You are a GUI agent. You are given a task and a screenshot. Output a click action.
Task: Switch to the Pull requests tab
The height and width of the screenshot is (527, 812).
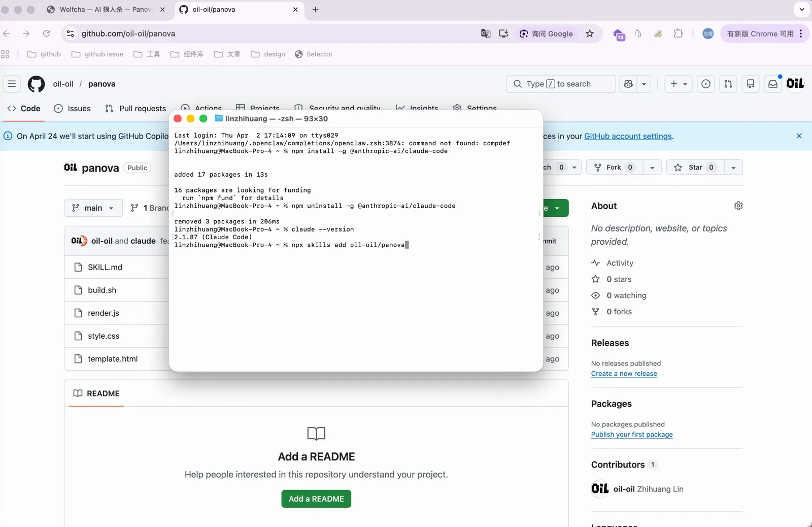pos(136,108)
